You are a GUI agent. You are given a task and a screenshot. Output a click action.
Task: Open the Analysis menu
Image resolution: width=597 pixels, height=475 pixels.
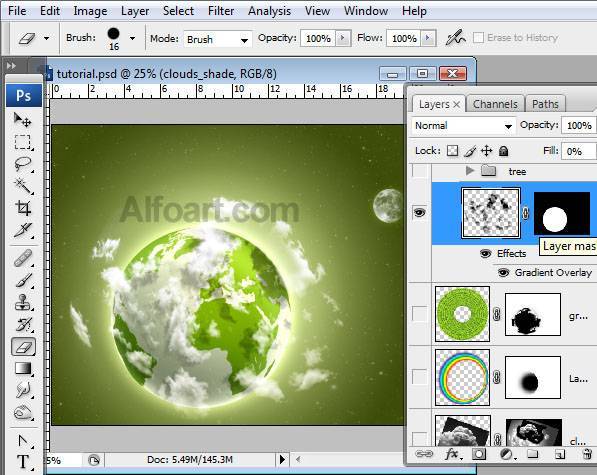coord(270,11)
